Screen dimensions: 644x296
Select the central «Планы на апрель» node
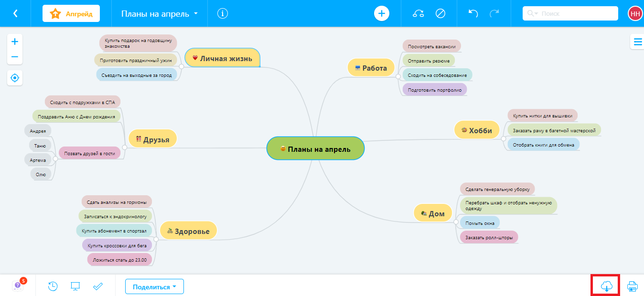315,149
